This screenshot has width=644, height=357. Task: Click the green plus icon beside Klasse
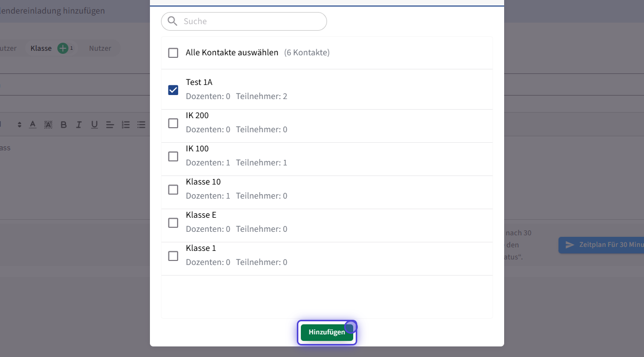[62, 48]
